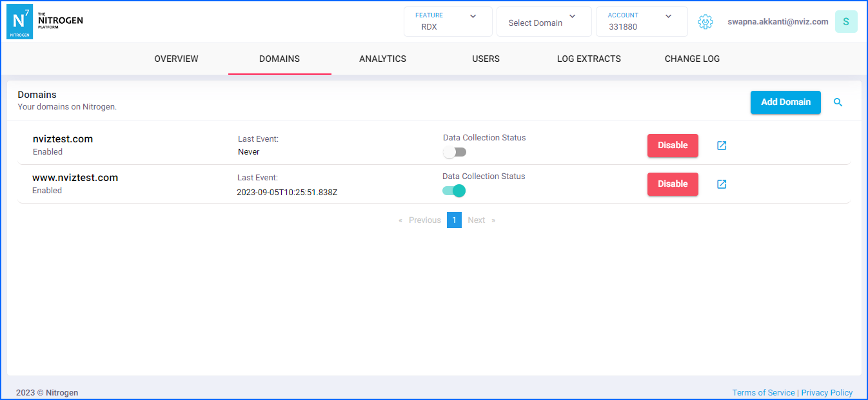Select page 1 in pagination
Viewport: 868px width, 400px height.
[x=454, y=220]
